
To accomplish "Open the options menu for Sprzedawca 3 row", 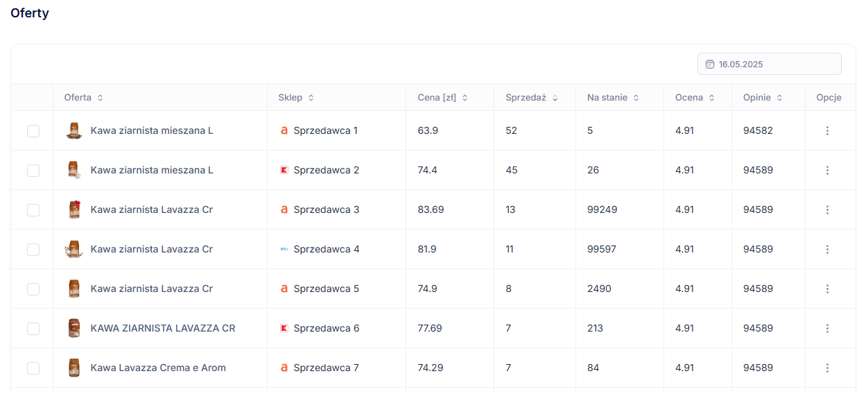I will point(827,209).
